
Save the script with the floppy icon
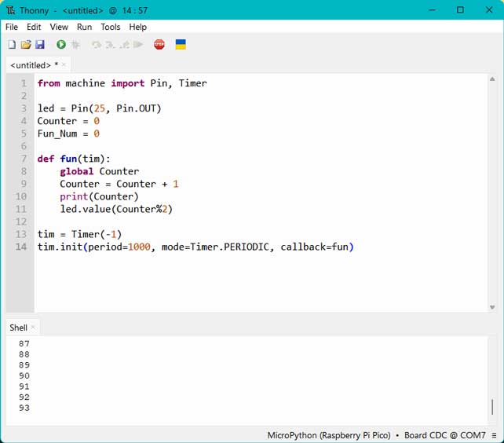(40, 45)
